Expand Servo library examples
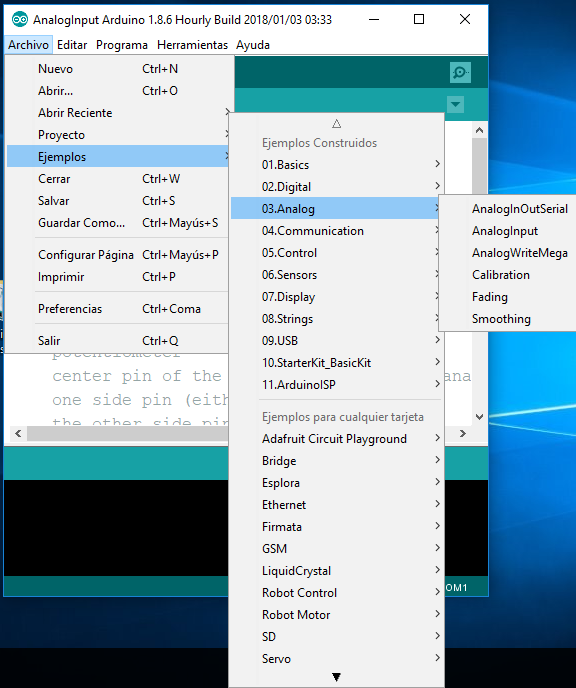576x688 pixels. click(336, 659)
